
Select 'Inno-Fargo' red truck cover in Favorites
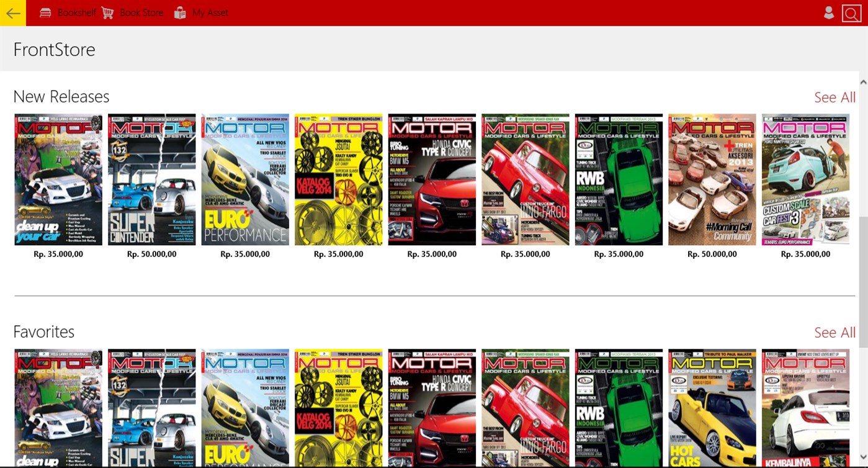[x=526, y=408]
